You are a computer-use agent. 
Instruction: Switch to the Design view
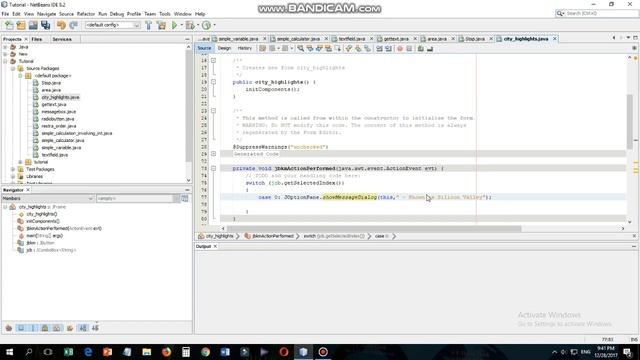(x=224, y=48)
